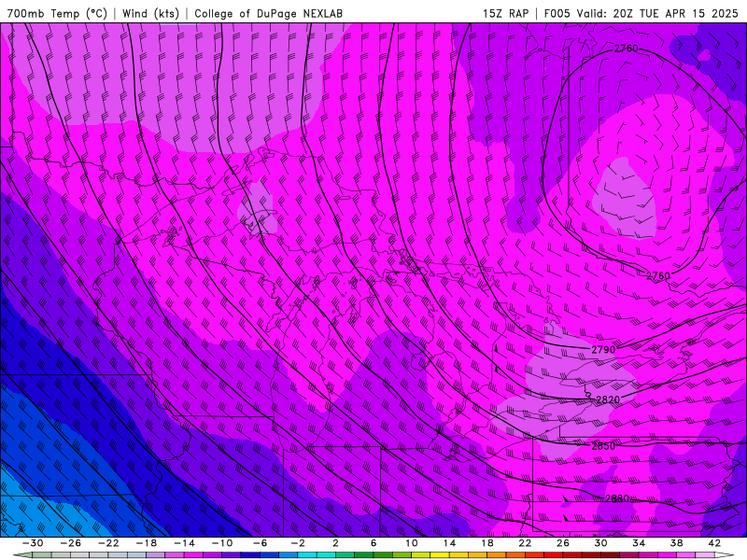Select the "15Z RAP" model run label
The width and height of the screenshot is (747, 560).
505,13
